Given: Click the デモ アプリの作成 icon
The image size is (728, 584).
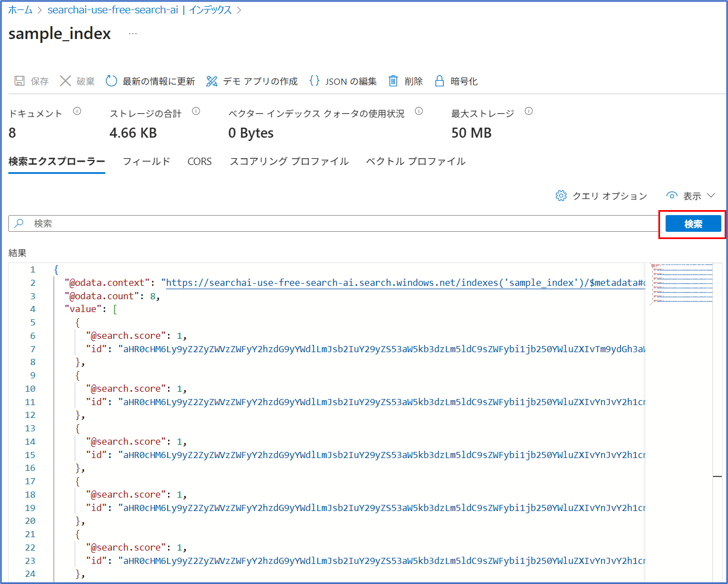Looking at the screenshot, I should point(212,81).
